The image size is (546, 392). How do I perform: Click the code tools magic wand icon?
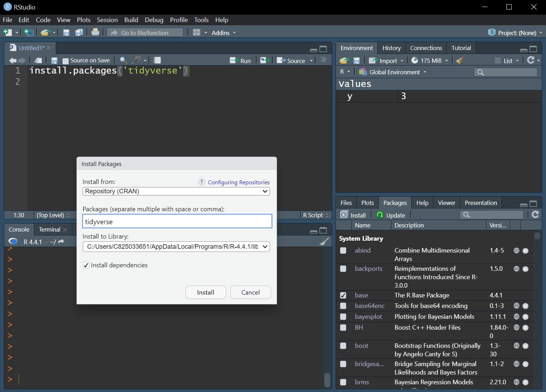136,60
